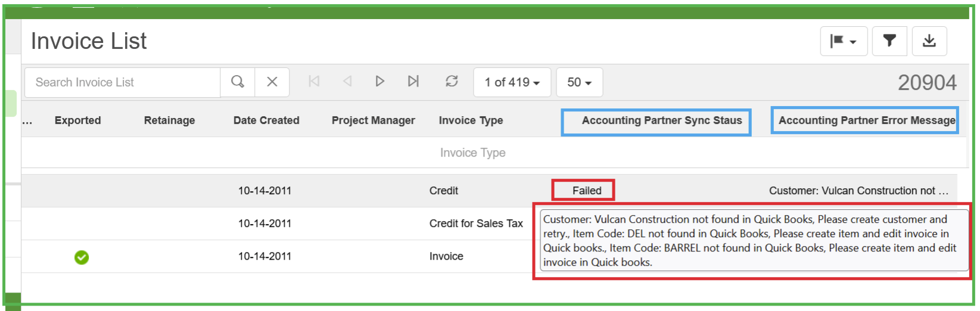Open the flag dropdown menu
Image resolution: width=980 pixels, height=311 pixels.
pos(844,41)
